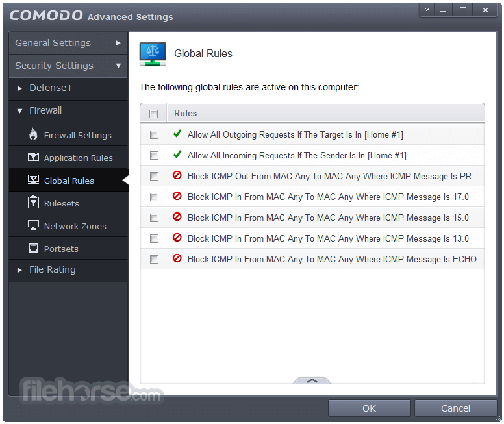Click block icon on ICMP Message 17.0 rule
Image resolution: width=504 pixels, height=424 pixels.
pos(177,195)
